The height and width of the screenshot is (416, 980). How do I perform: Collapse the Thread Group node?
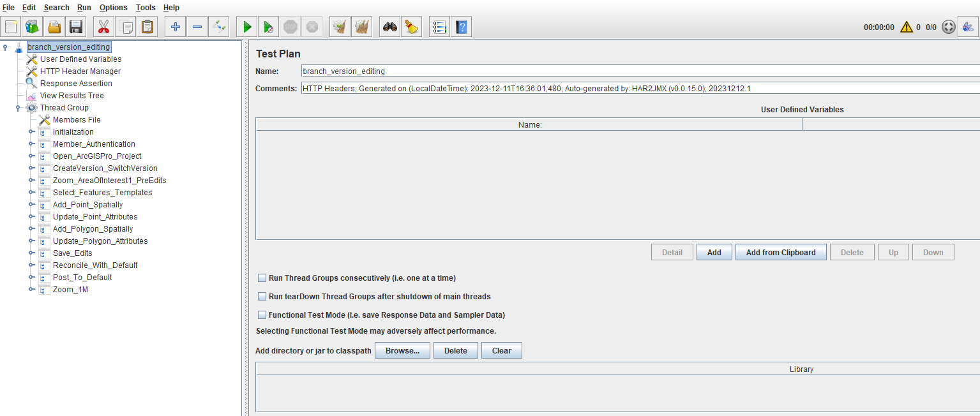click(19, 108)
